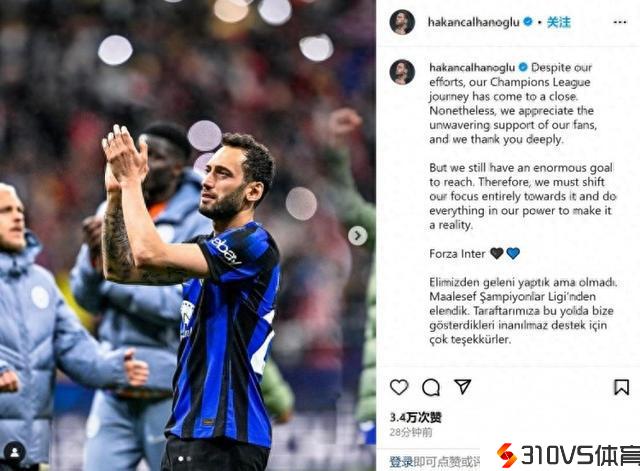This screenshot has width=640, height=471.
Task: Select the first carousel dot indicator
Action: 180,459
